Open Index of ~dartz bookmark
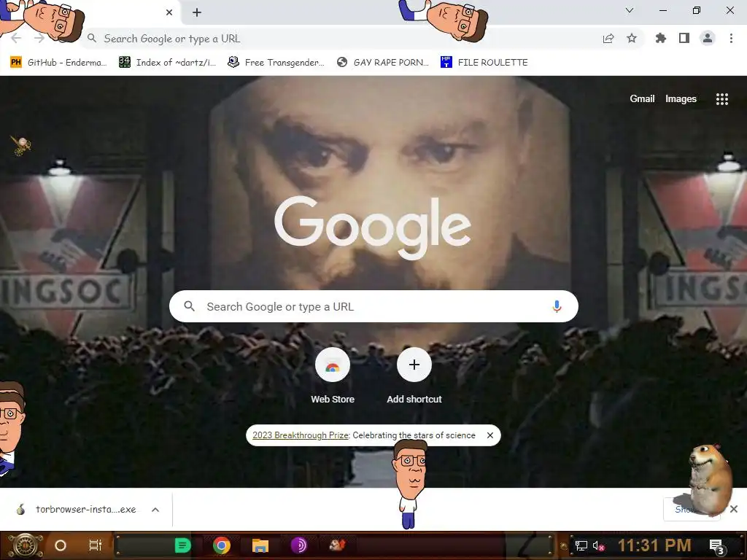This screenshot has height=560, width=747. tap(167, 63)
